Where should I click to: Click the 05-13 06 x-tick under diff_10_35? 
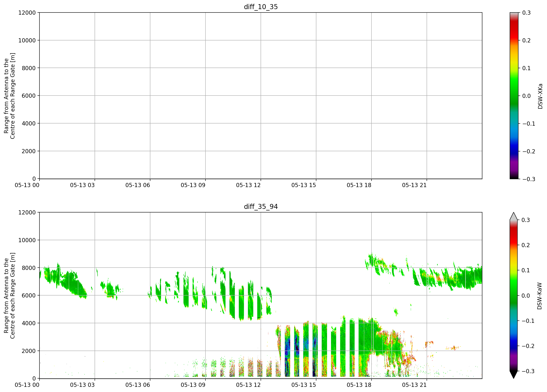point(138,185)
